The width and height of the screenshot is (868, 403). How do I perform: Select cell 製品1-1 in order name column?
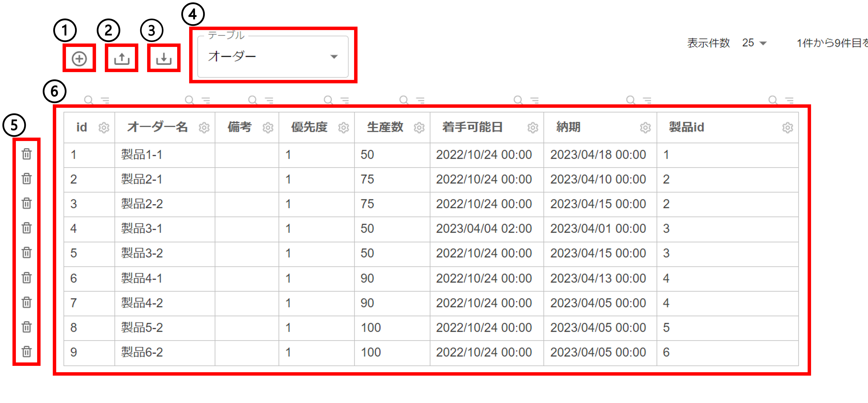pyautogui.click(x=165, y=155)
